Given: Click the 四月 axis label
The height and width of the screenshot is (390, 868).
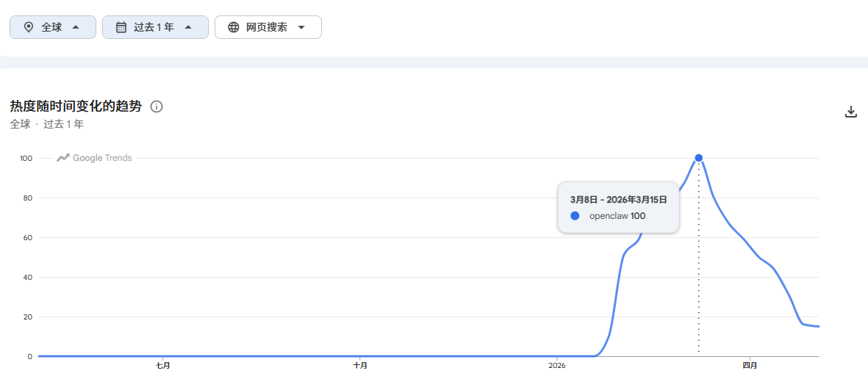Looking at the screenshot, I should point(750,366).
